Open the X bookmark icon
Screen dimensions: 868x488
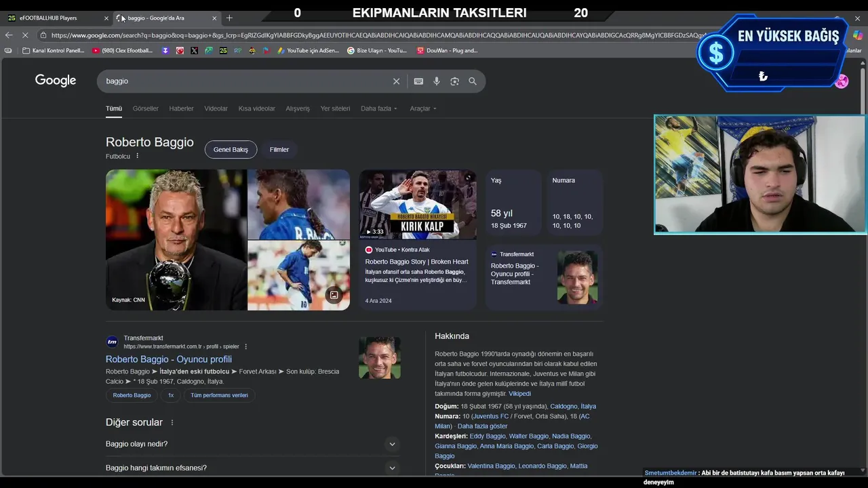[x=195, y=50]
